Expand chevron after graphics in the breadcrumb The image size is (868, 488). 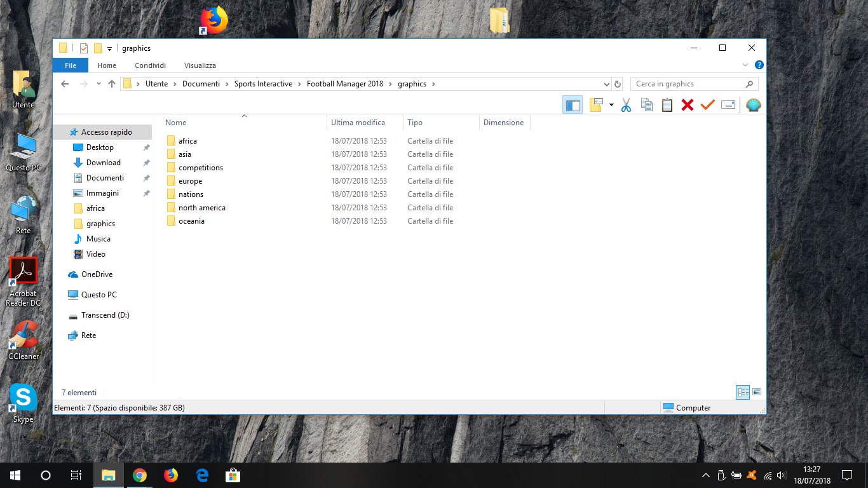[433, 84]
